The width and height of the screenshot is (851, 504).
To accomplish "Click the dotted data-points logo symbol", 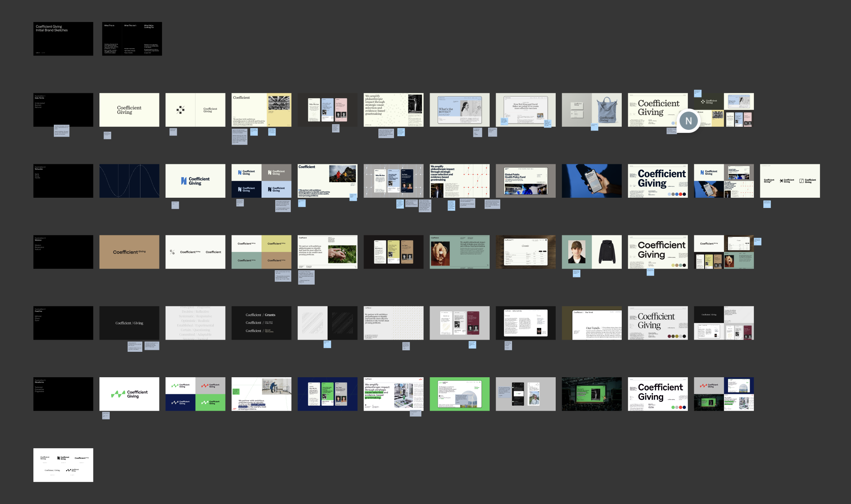I will click(180, 110).
